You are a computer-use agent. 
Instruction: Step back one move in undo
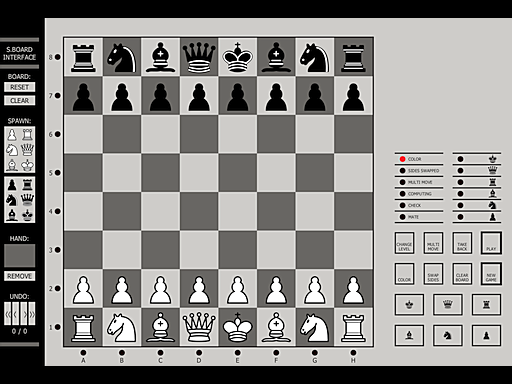pos(16,314)
